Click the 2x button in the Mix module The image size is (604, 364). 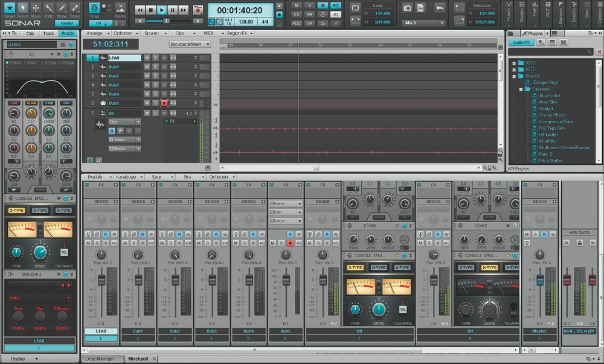coord(323,24)
